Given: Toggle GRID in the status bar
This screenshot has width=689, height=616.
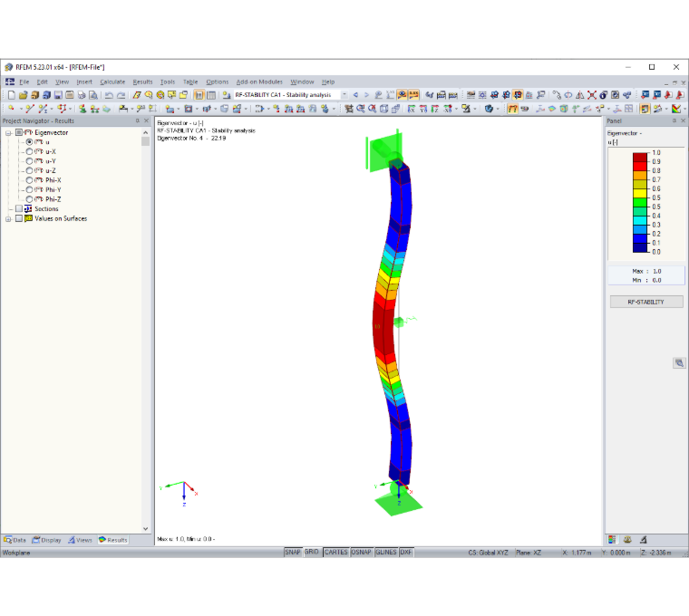Looking at the screenshot, I should (x=312, y=552).
